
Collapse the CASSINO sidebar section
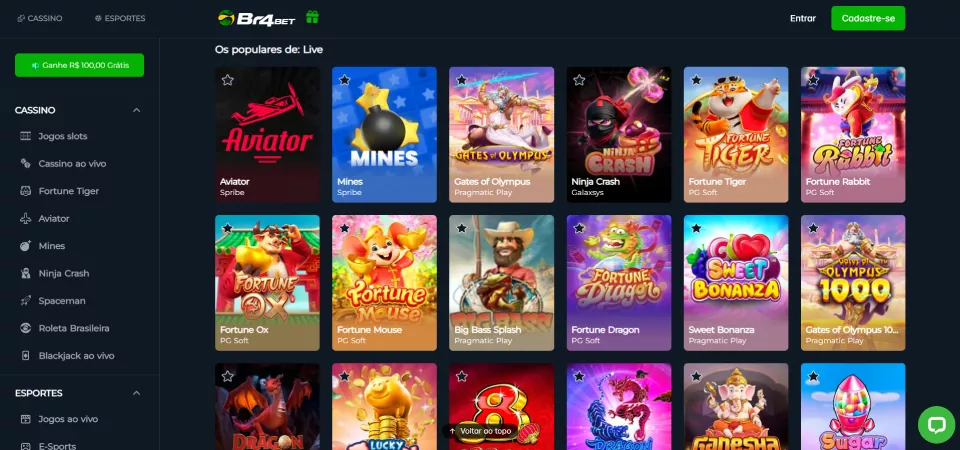click(x=137, y=110)
